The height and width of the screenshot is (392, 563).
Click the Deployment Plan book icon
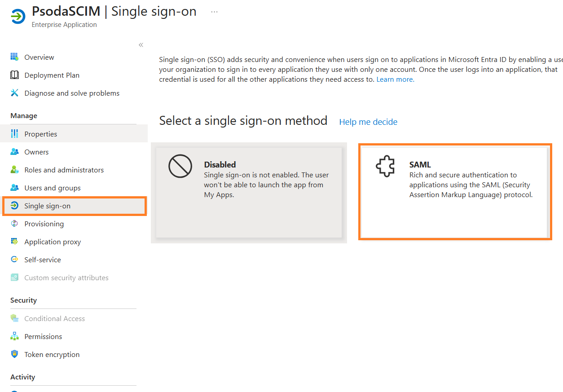pos(14,75)
